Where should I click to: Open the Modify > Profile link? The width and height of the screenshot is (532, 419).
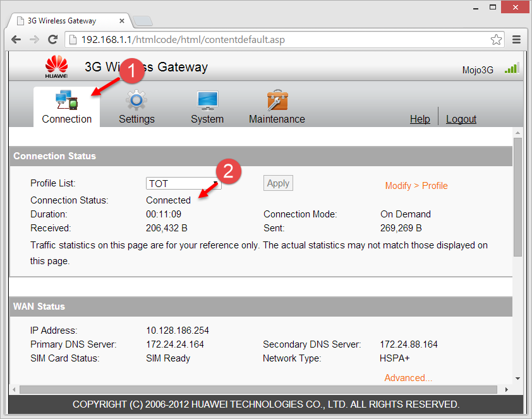tap(416, 186)
